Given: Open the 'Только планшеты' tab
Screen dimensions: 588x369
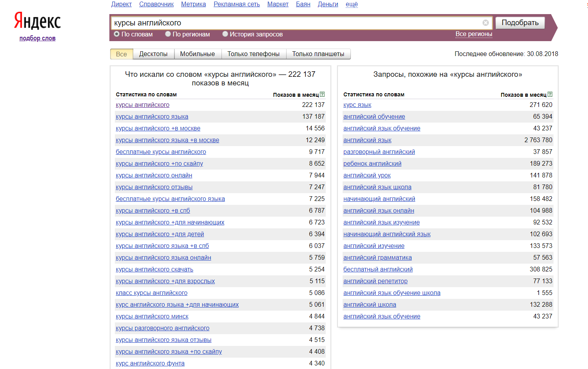Looking at the screenshot, I should 318,54.
